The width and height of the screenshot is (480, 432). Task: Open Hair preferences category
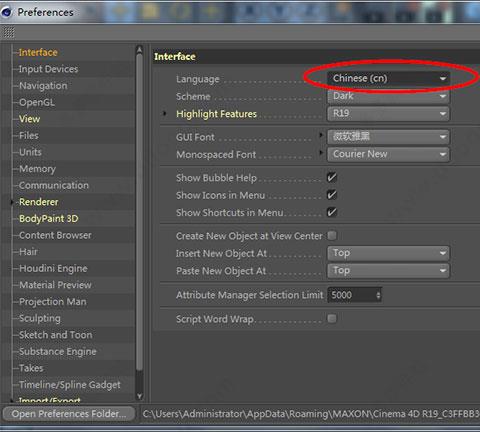(x=28, y=252)
